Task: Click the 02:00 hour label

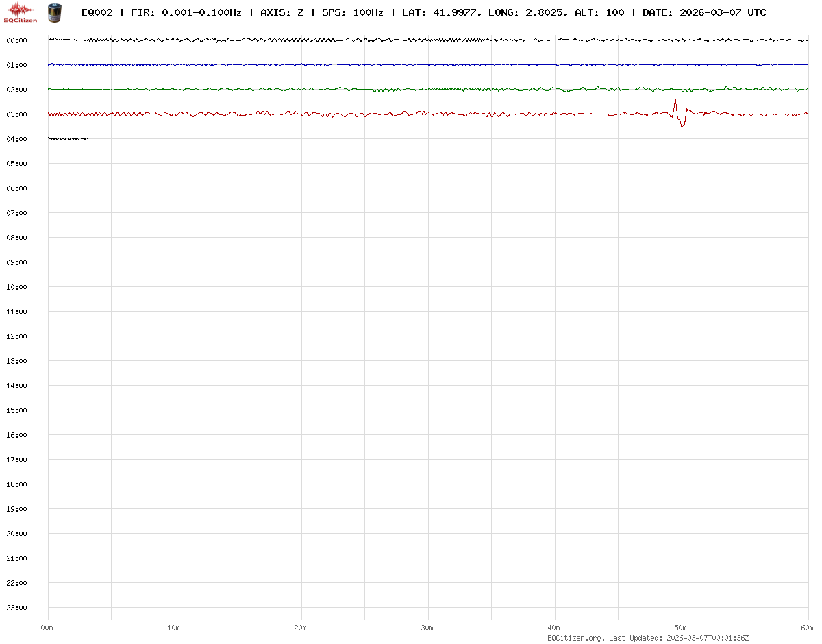Action: coord(16,90)
